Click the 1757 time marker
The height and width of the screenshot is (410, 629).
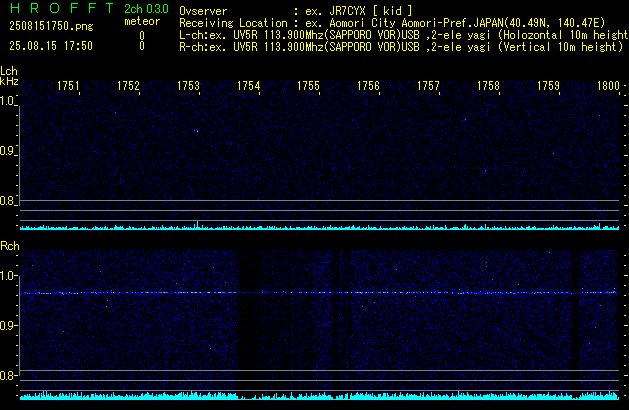click(x=428, y=86)
